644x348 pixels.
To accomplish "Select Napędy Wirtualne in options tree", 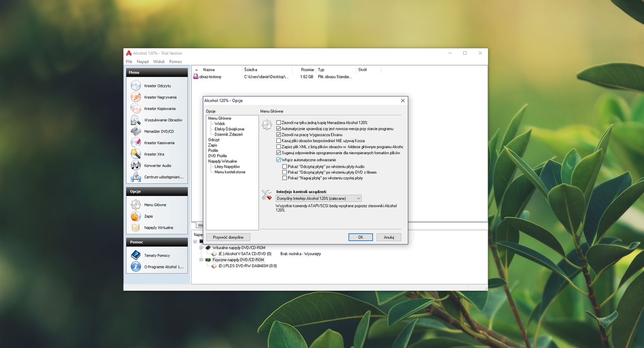I will click(x=222, y=161).
